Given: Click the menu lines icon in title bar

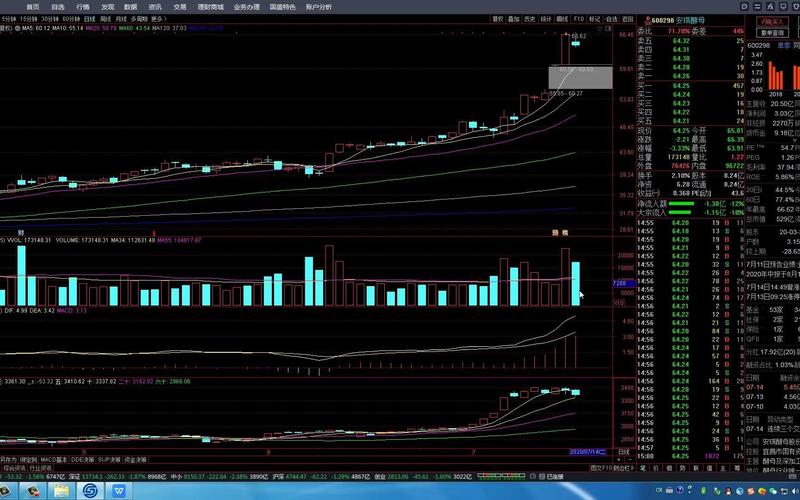Looking at the screenshot, I should [x=758, y=7].
